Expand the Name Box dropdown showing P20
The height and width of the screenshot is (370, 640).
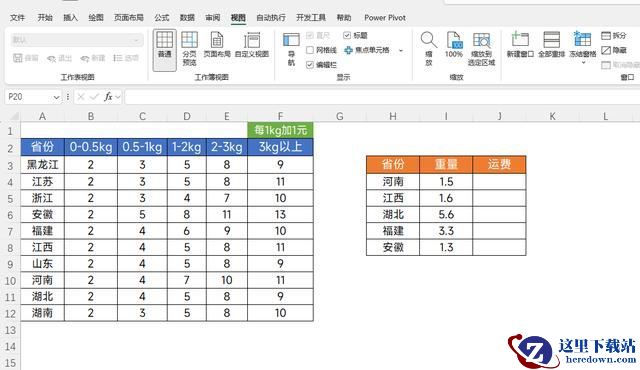[x=56, y=97]
